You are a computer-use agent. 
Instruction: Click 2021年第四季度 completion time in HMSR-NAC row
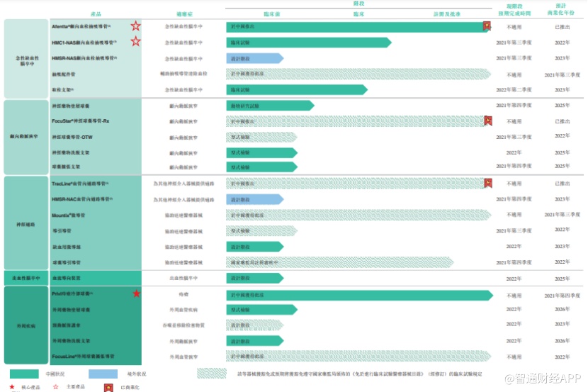tap(514, 199)
